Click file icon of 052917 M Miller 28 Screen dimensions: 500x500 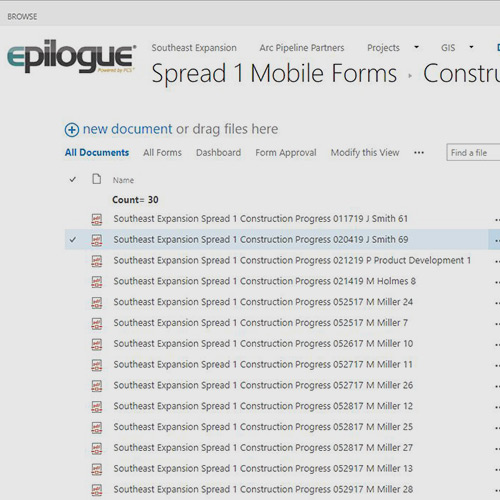coord(97,490)
